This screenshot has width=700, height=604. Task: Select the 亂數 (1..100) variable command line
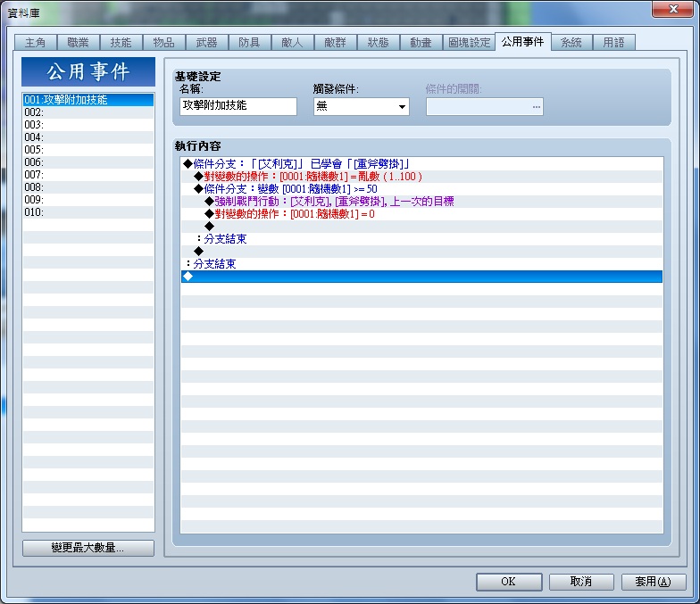[421, 177]
